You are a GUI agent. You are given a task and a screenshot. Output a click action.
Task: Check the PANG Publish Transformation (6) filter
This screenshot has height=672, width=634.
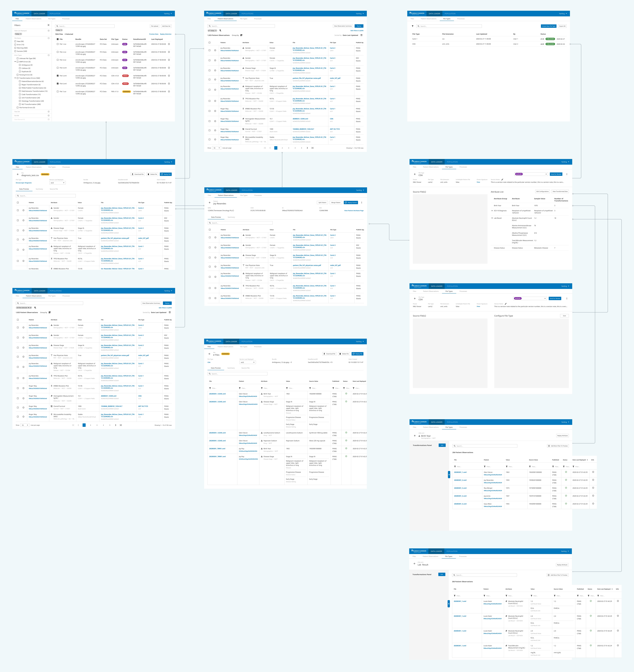(20, 88)
